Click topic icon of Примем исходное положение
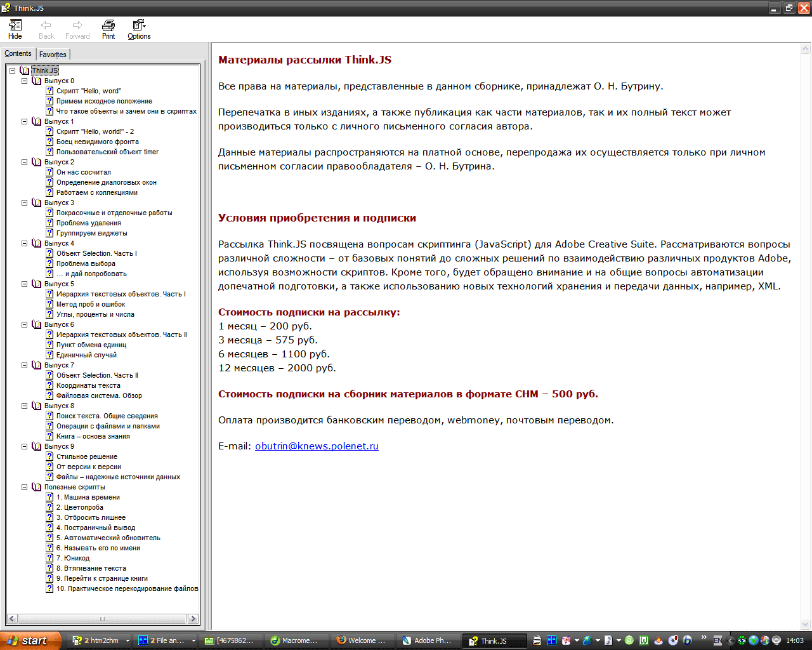 click(49, 101)
